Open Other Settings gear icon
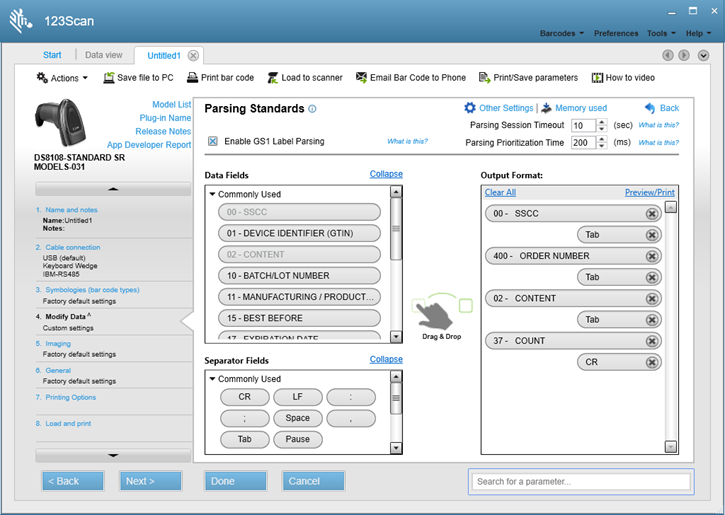 (x=470, y=108)
